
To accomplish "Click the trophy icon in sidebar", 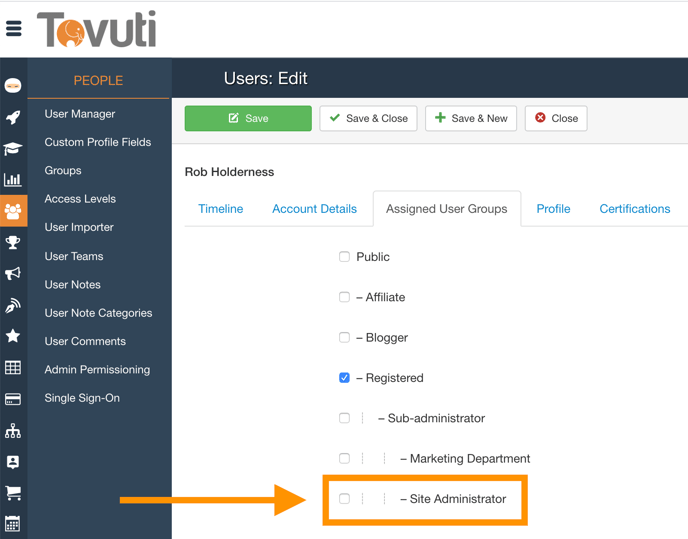I will tap(13, 243).
